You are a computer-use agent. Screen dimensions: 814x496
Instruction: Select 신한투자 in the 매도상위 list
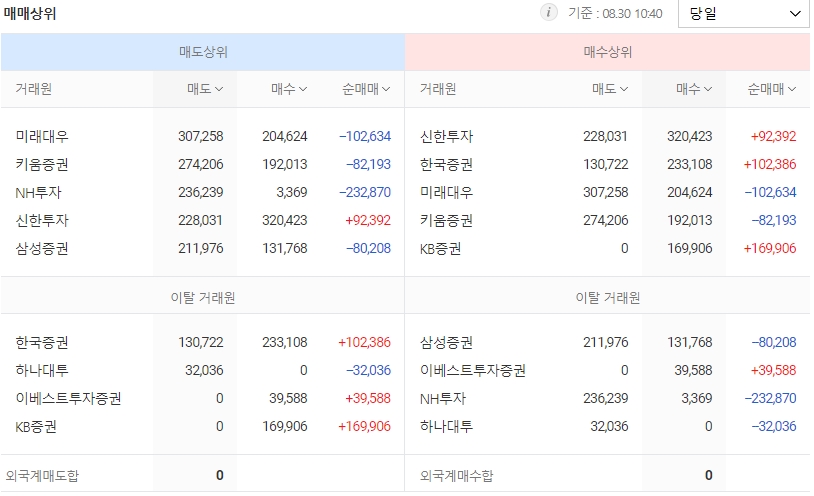point(42,220)
